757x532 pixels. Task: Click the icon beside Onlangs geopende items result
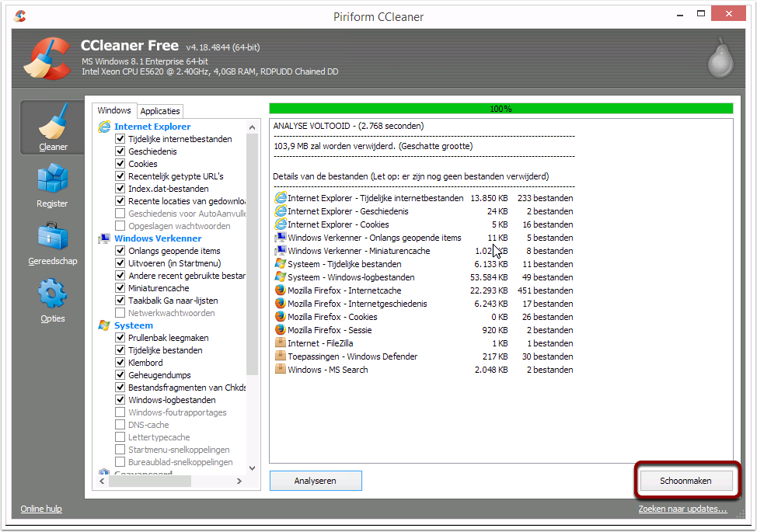click(x=281, y=238)
